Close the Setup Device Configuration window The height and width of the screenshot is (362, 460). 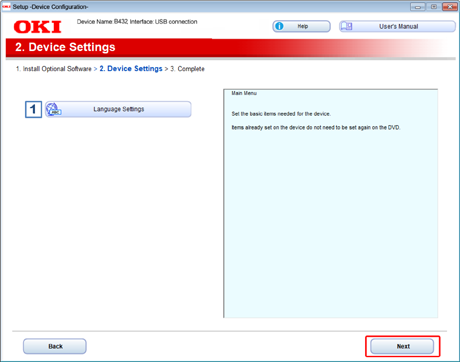[x=450, y=7]
